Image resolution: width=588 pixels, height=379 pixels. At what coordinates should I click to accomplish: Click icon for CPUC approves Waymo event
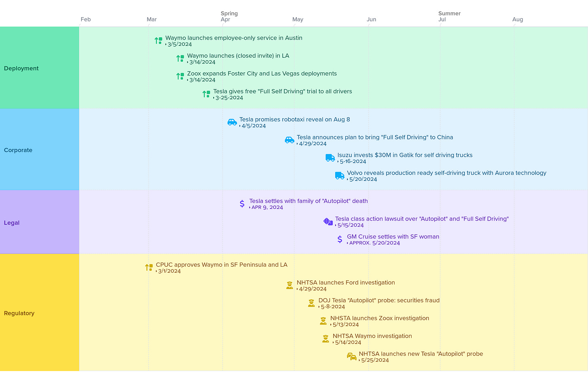click(149, 267)
